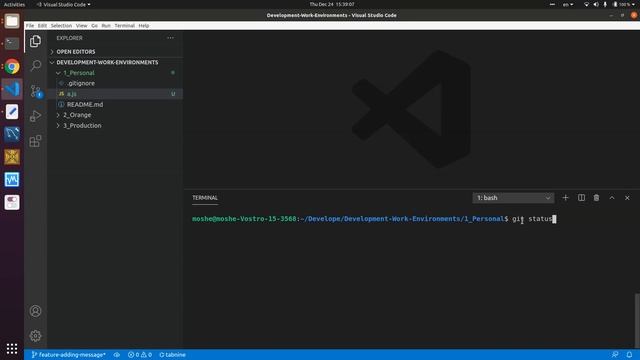
Task: Open the en keyboard layout dropdown
Action: point(568,4)
